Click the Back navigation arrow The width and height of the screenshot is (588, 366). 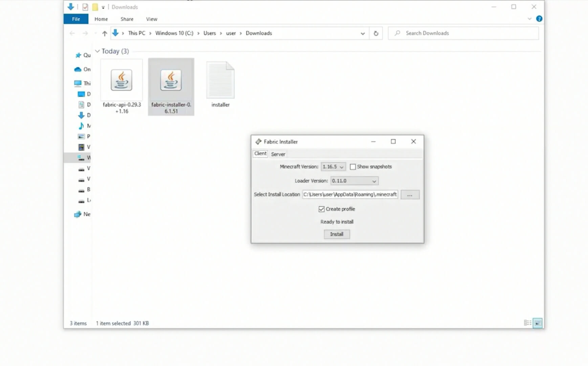pos(72,33)
